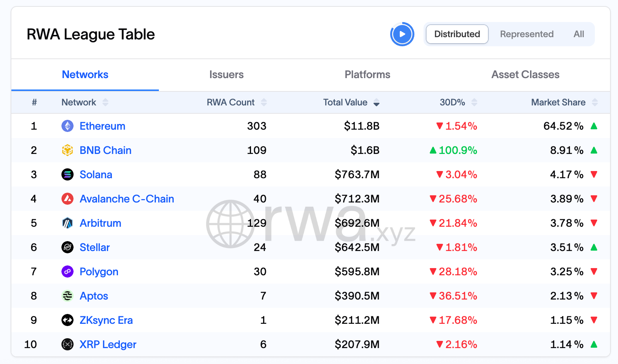Open the Avalanche C-Chain network link
The image size is (618, 364).
[x=127, y=199]
